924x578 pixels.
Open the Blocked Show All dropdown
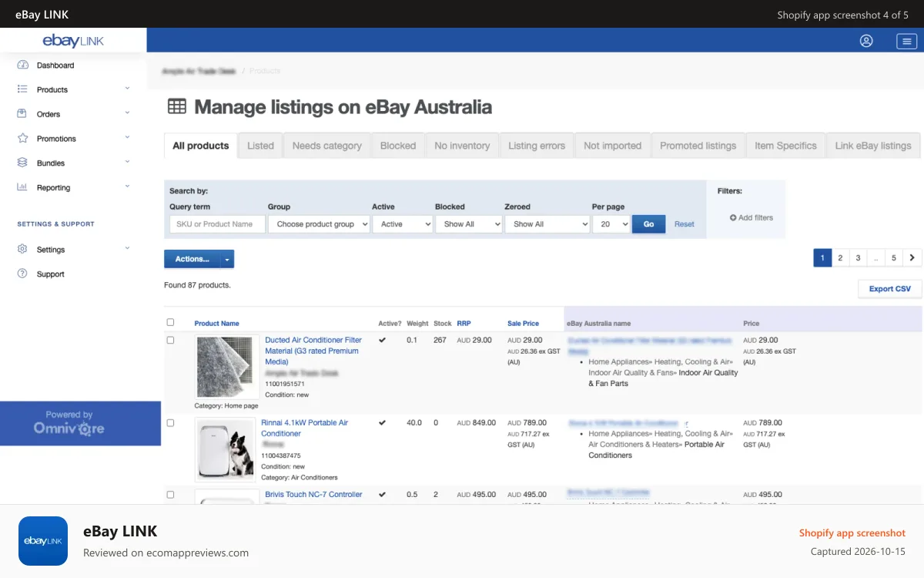[x=468, y=224]
